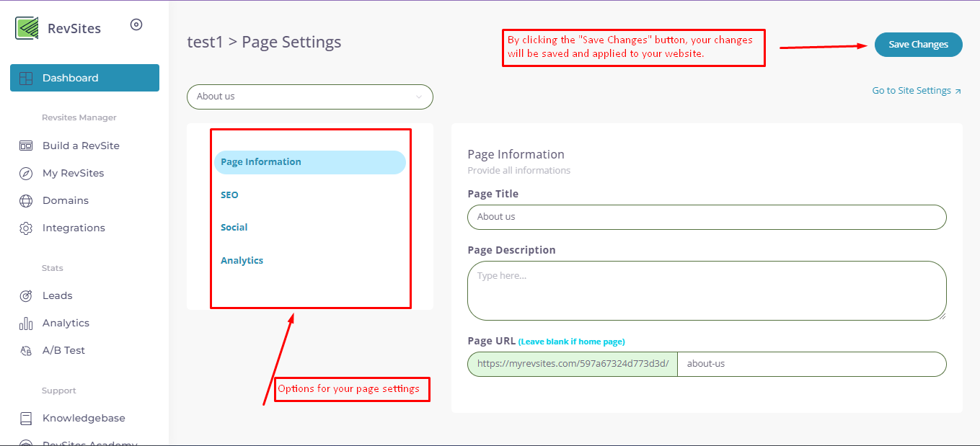
Task: Focus the Page Description text area
Action: [x=707, y=290]
